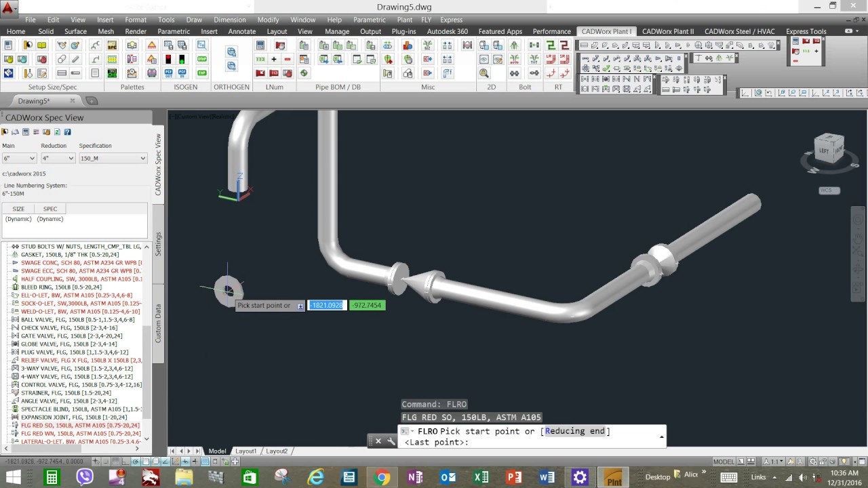Click the MODEL button in the status bar
Image resolution: width=868 pixels, height=488 pixels.
pyautogui.click(x=724, y=462)
